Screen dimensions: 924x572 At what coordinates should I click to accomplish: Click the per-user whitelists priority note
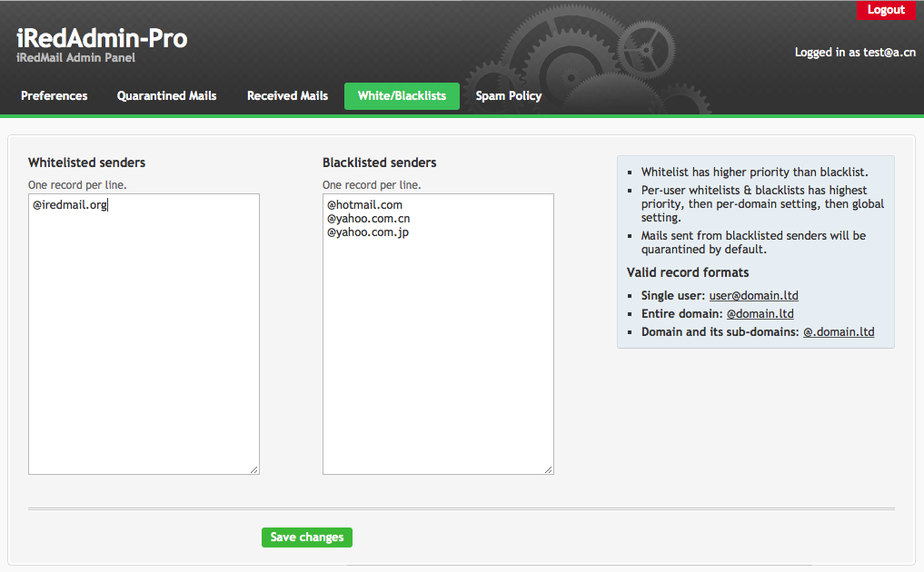tap(762, 203)
